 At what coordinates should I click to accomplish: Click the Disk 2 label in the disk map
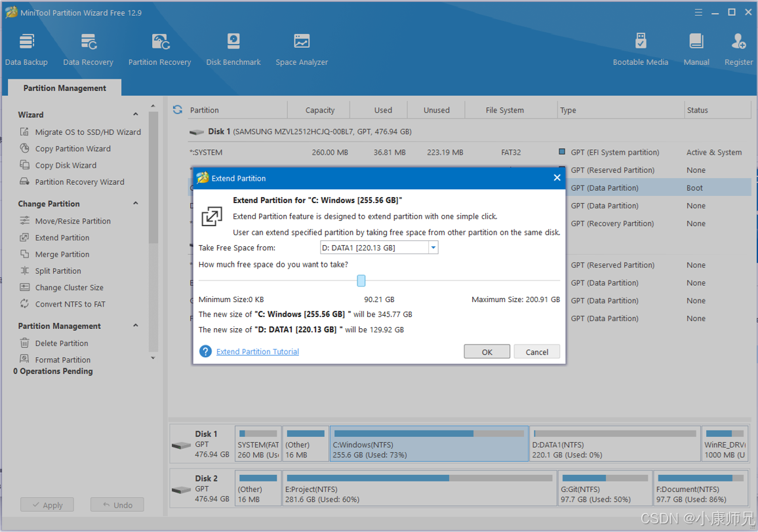click(207, 478)
